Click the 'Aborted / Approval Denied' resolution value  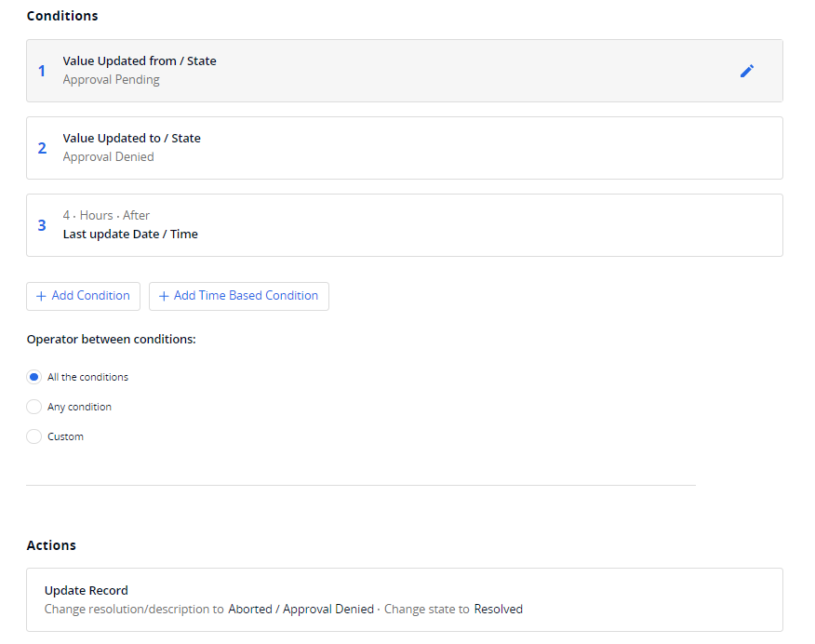[301, 610]
